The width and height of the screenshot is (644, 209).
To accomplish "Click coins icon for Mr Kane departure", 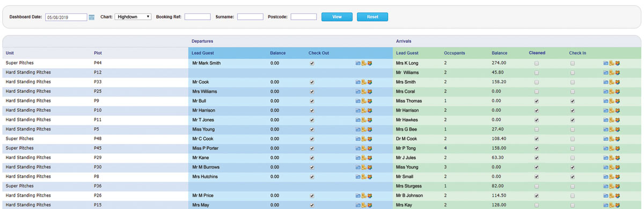I will (x=364, y=157).
